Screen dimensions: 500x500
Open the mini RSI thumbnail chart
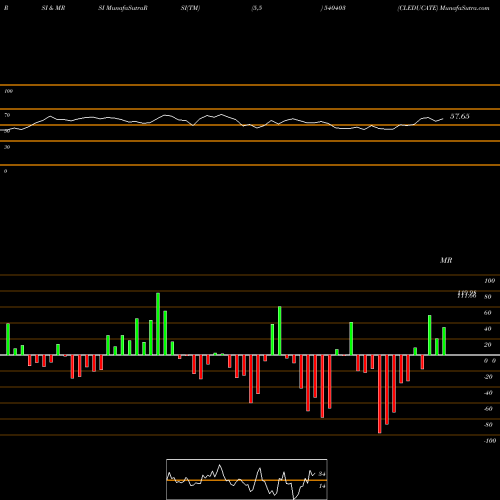pyautogui.click(x=247, y=479)
